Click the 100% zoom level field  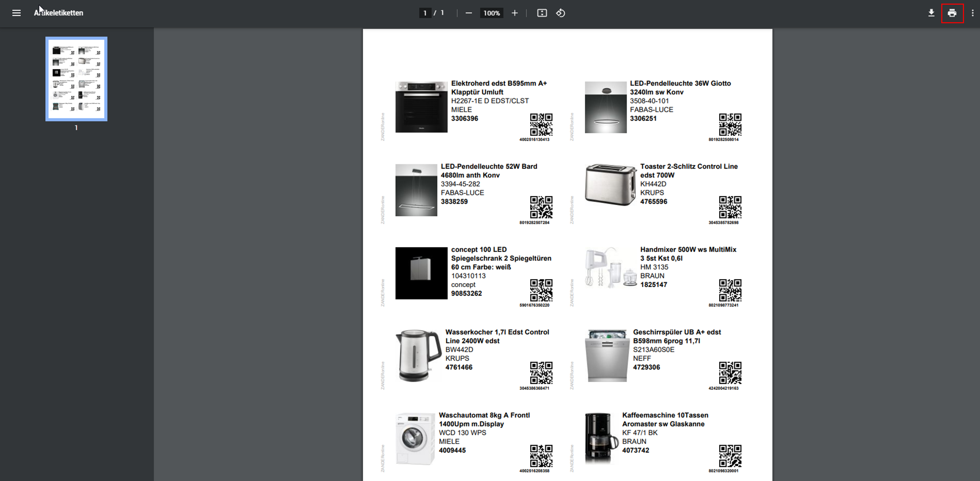point(491,13)
